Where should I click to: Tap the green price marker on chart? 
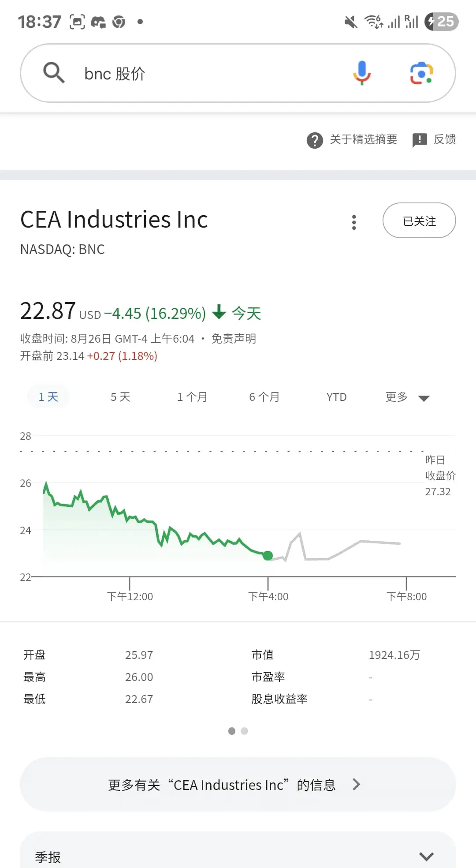268,556
